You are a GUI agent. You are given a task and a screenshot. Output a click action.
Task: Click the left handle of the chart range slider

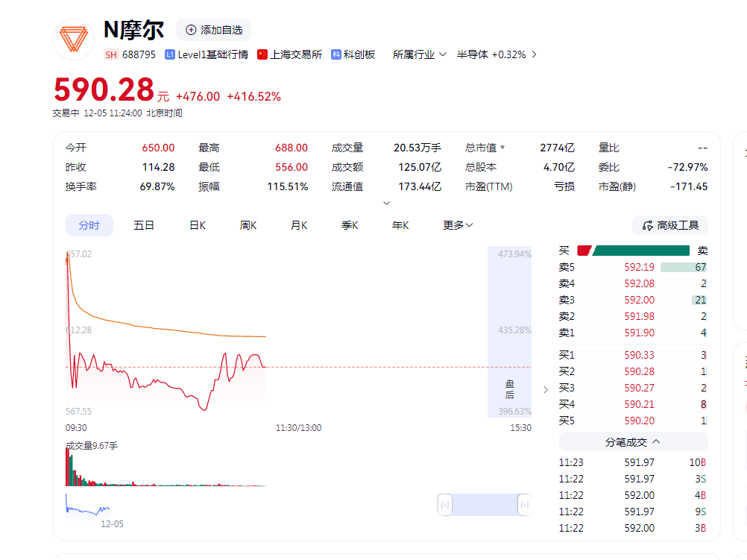445,505
